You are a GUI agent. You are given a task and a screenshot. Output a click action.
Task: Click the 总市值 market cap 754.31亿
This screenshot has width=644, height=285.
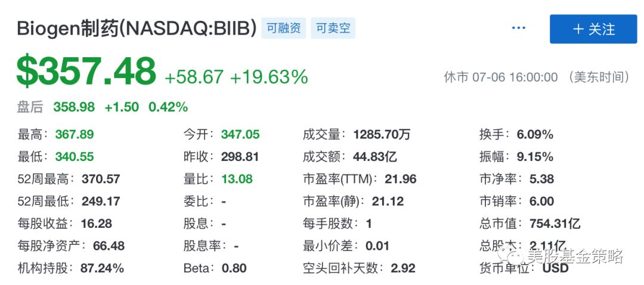555,224
